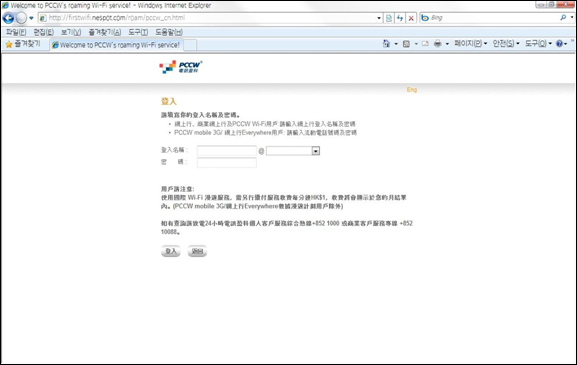
Task: Open the search provider dropdown arrow
Action: click(x=571, y=17)
